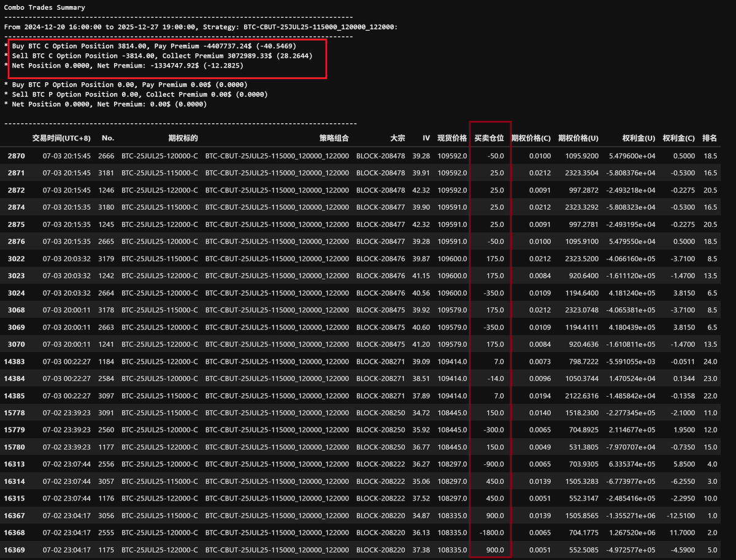Click No. value 1175
736x560 pixels.
[106, 550]
